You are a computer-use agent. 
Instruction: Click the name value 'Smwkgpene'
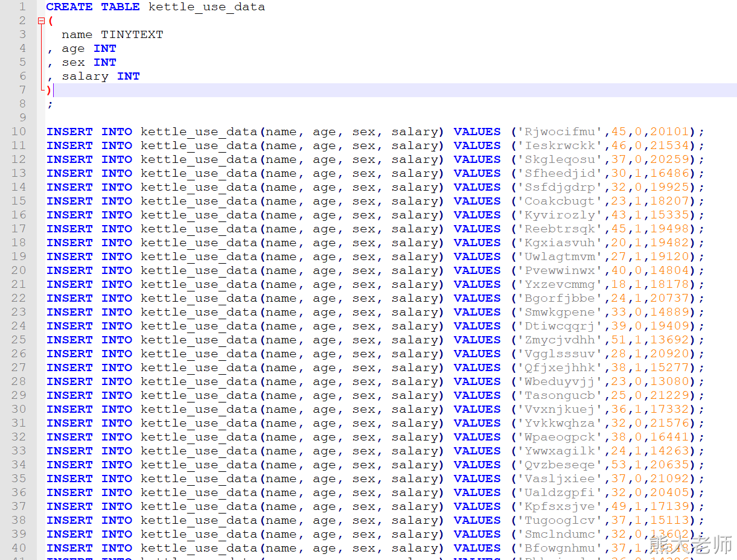[x=560, y=313]
